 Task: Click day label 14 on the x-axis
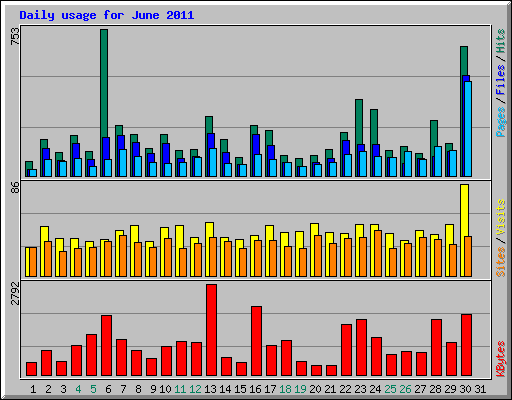coord(225,389)
